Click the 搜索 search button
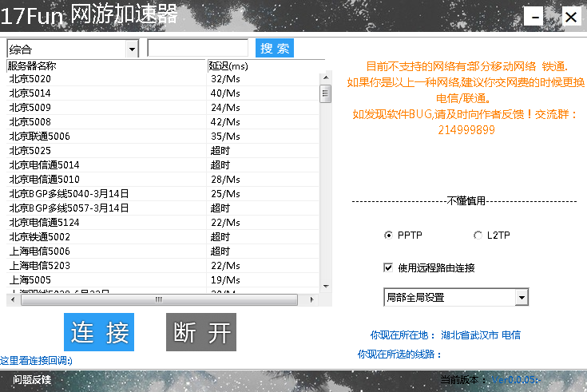The image size is (587, 392). tap(275, 48)
